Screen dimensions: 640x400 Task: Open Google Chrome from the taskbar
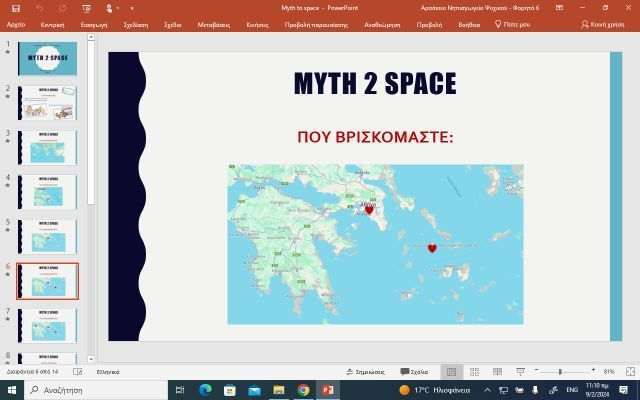click(303, 389)
